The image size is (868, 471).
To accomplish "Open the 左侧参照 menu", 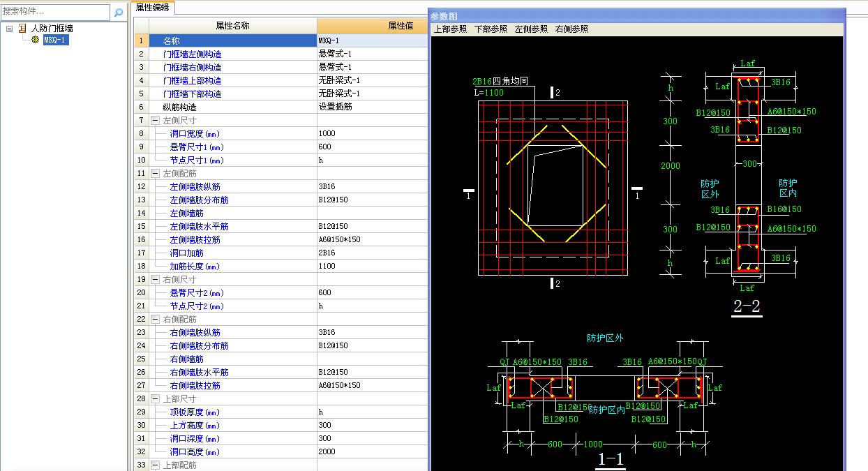I will 531,29.
